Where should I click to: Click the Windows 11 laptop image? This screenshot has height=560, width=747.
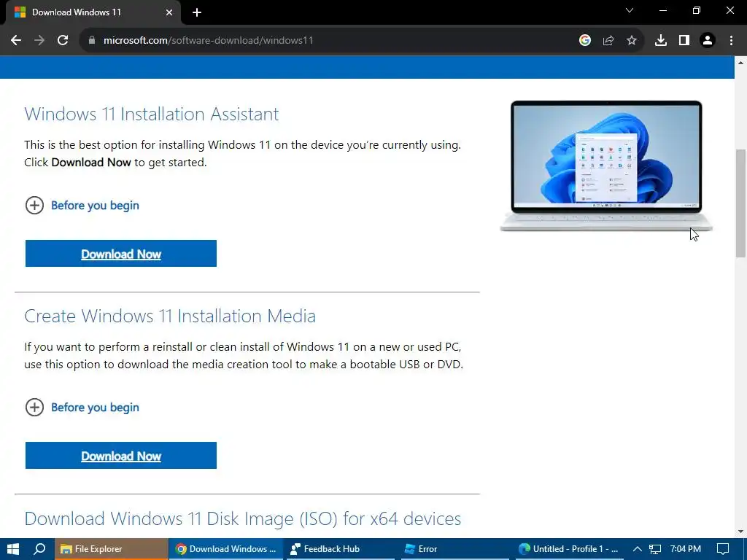pyautogui.click(x=606, y=166)
